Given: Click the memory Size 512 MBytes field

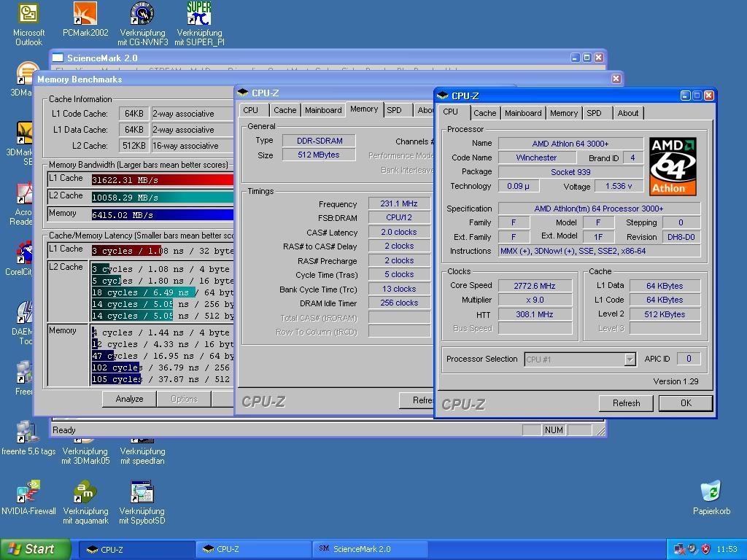Looking at the screenshot, I should point(319,155).
